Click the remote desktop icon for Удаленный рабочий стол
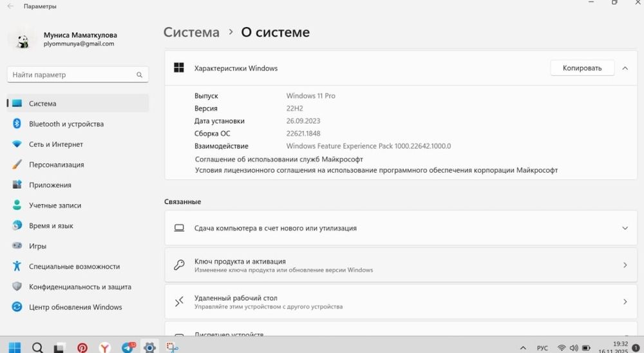 tap(179, 301)
